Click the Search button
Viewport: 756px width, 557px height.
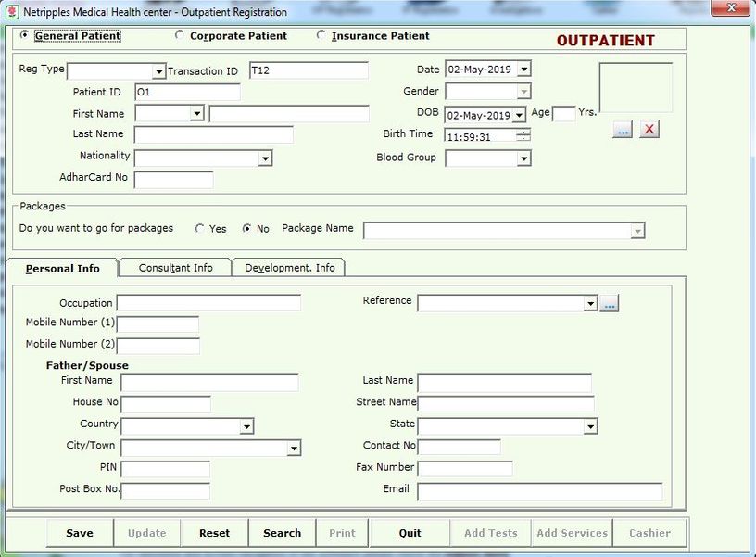coord(282,533)
